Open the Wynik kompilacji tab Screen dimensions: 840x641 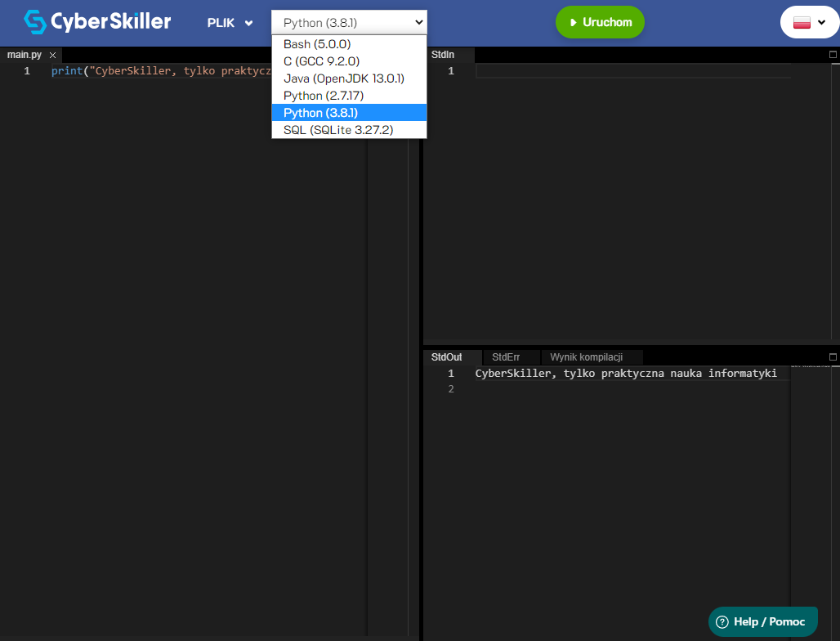point(586,357)
